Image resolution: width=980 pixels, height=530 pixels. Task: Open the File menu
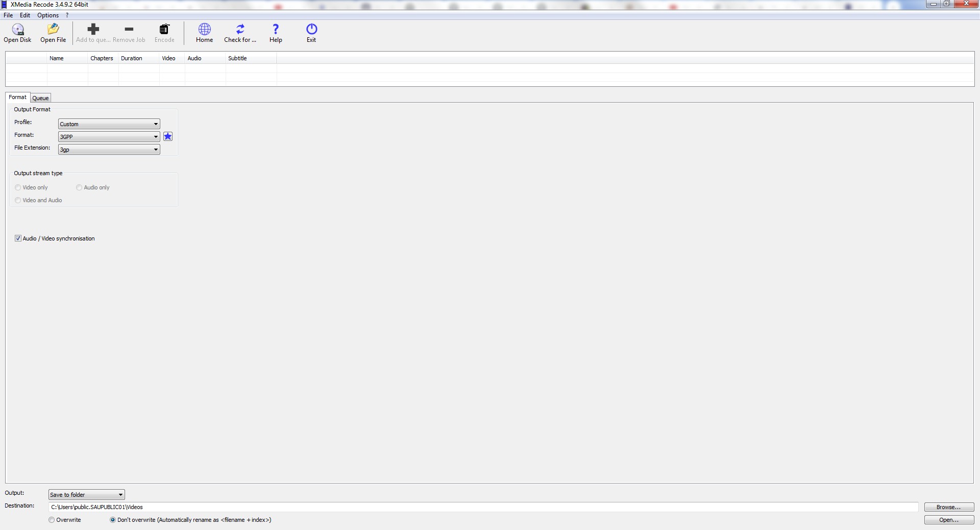[8, 15]
